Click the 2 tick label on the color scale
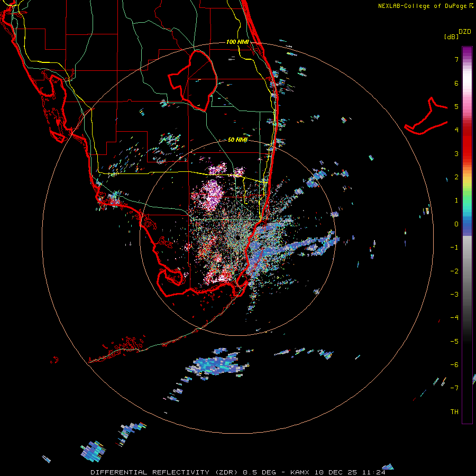 click(456, 177)
